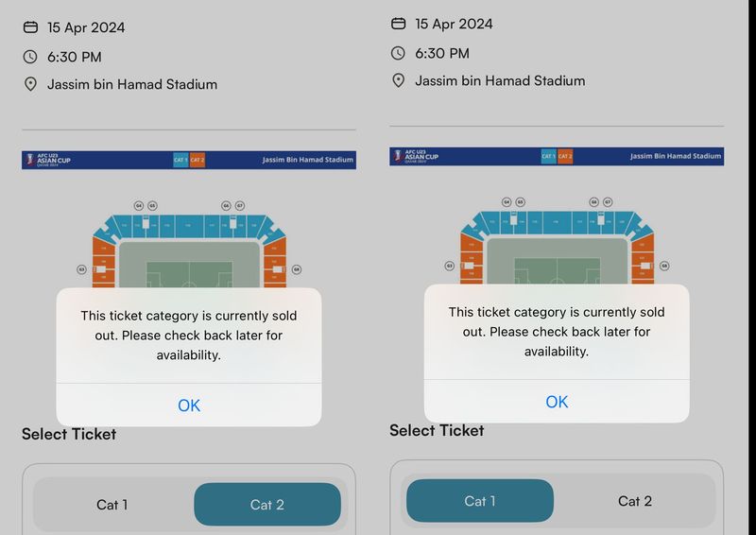Click AFC U23 Asian Cup logo in left banner
The image size is (756, 535).
48,160
